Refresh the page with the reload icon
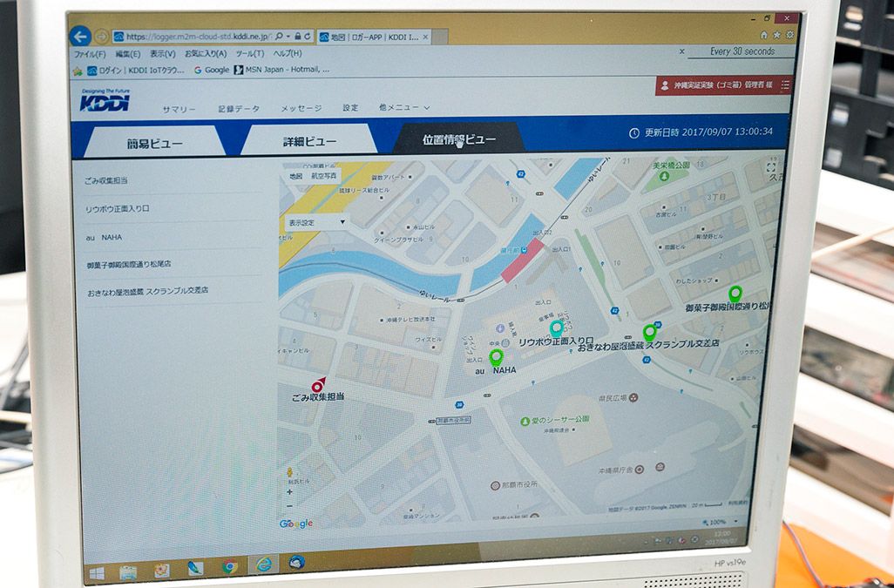894x588 pixels. (308, 36)
